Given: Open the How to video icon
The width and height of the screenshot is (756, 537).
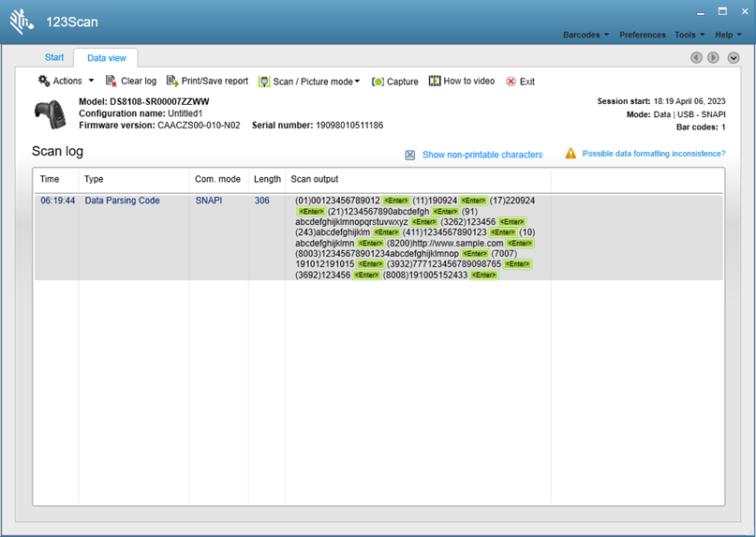Looking at the screenshot, I should click(x=435, y=82).
